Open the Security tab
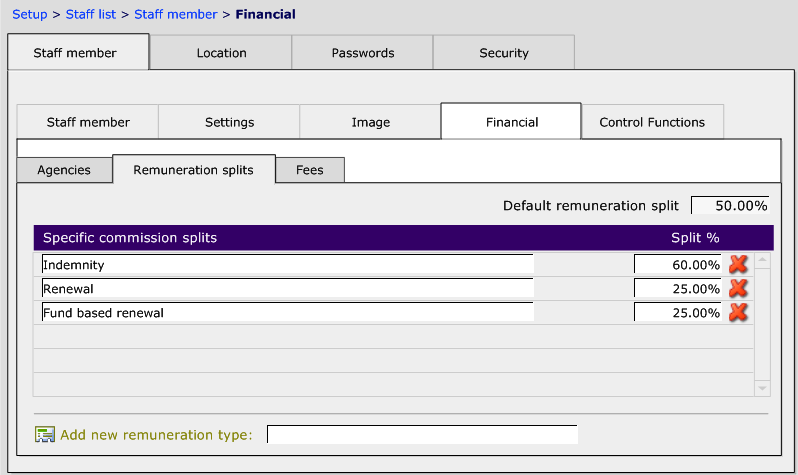This screenshot has height=475, width=798. click(x=504, y=53)
